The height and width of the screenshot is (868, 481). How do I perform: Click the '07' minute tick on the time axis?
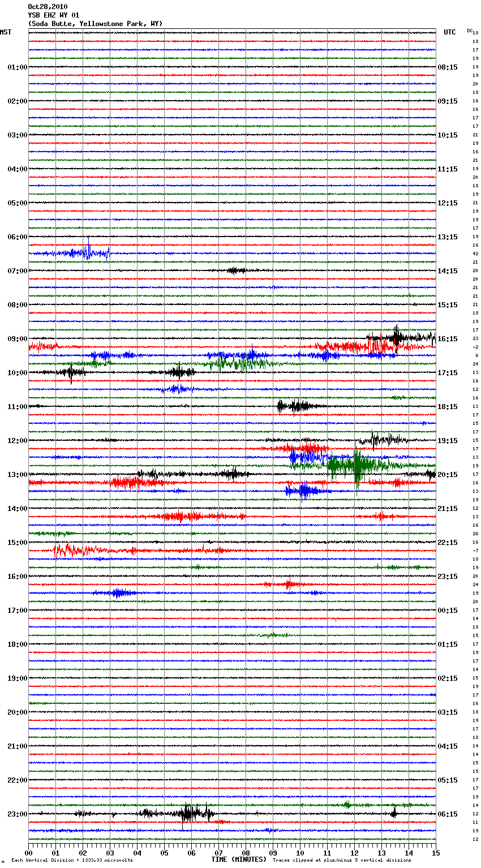pyautogui.click(x=219, y=852)
